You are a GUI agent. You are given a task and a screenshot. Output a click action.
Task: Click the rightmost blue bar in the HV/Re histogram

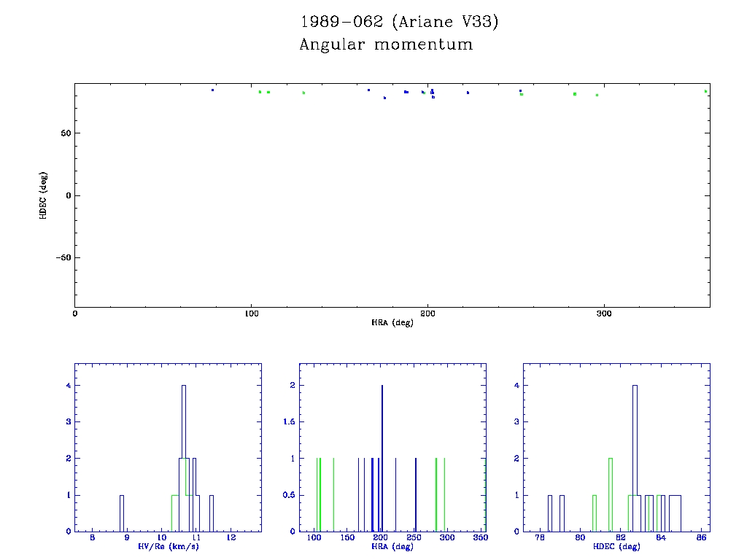212,513
